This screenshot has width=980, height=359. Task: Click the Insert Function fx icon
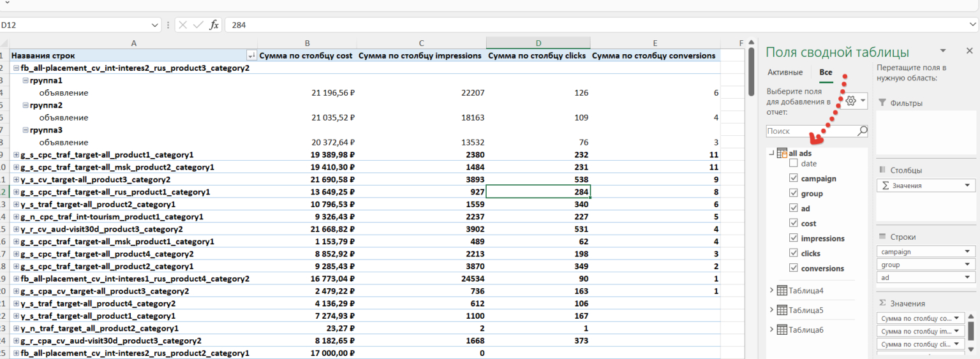pyautogui.click(x=214, y=25)
